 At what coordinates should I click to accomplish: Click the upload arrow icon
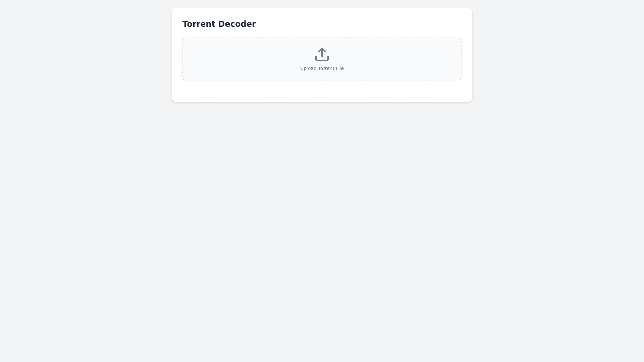322,54
